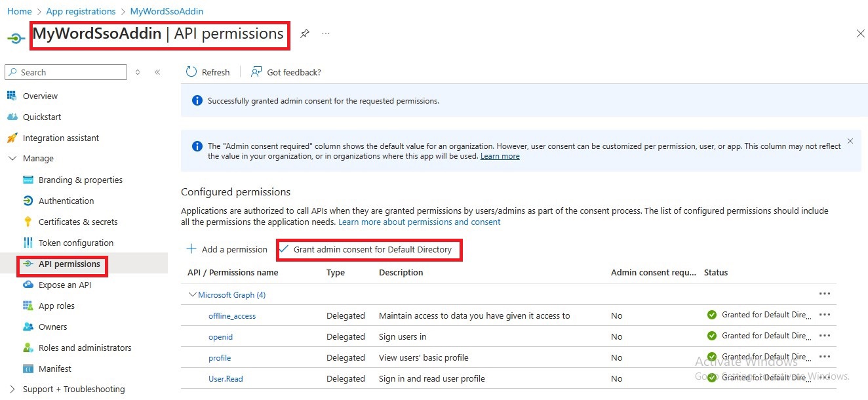Follow the Learn more about permissions and consent link
Image resolution: width=868 pixels, height=400 pixels.
[420, 222]
